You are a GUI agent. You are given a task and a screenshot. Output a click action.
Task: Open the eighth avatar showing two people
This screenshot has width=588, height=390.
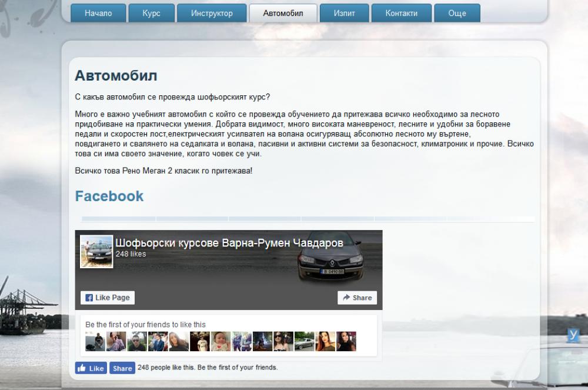pos(242,341)
